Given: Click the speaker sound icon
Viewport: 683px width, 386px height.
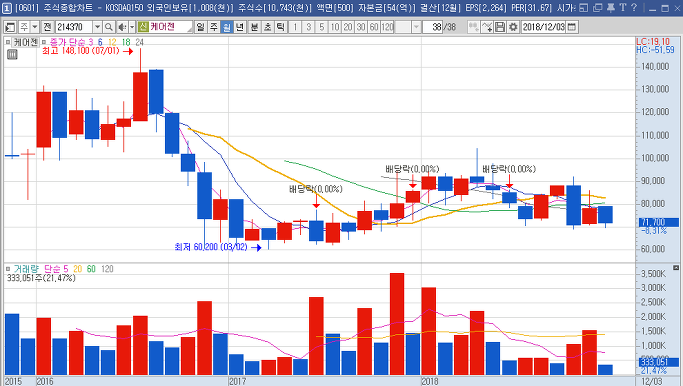Looking at the screenshot, I should point(122,27).
